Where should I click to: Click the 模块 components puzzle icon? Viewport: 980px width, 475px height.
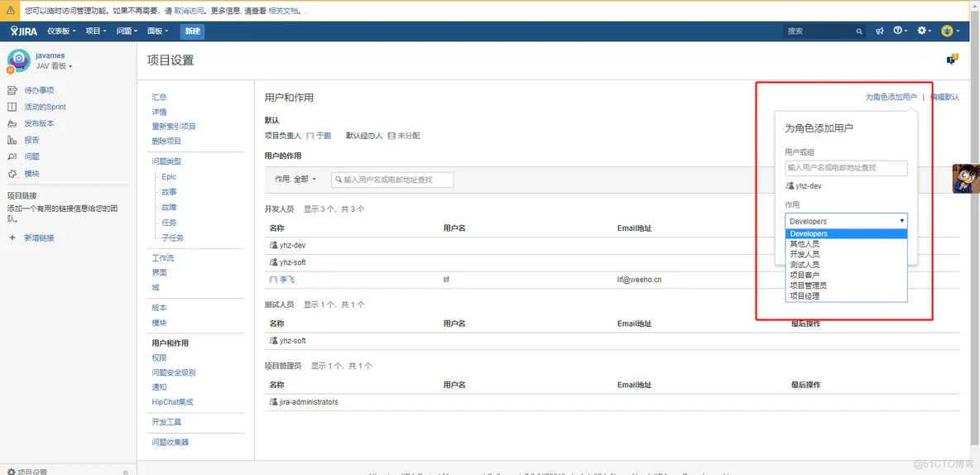(12, 174)
